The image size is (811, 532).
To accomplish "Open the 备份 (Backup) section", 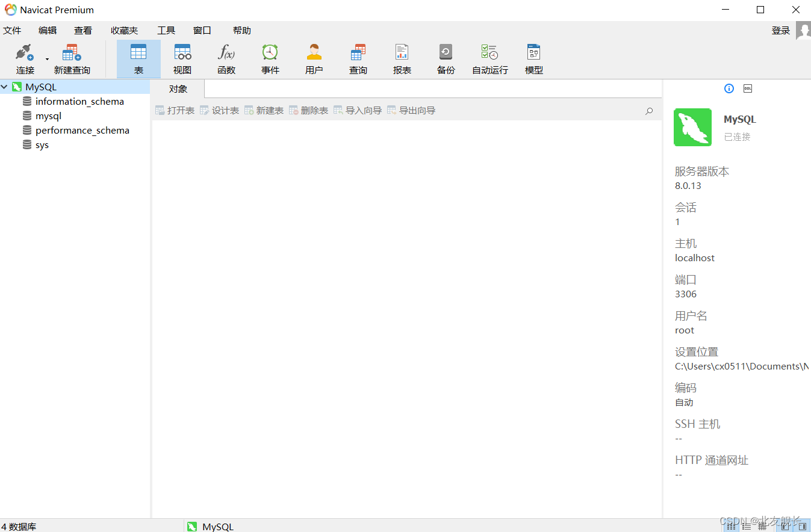I will click(446, 59).
